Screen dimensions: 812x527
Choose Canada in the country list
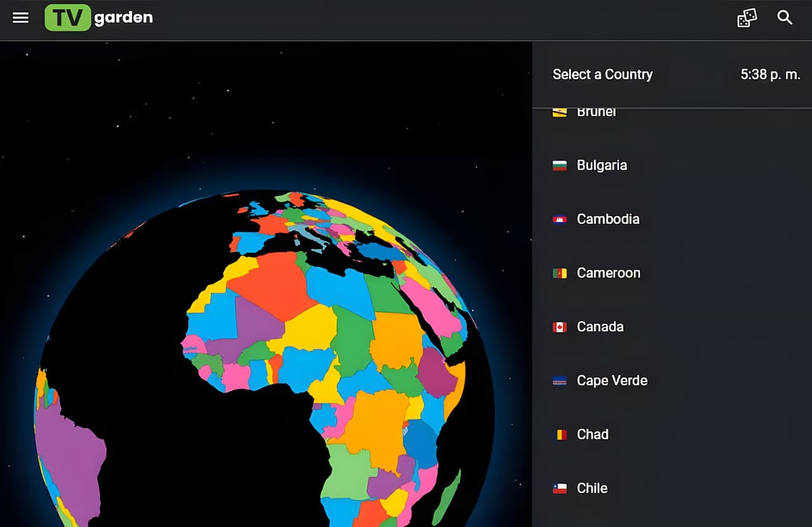tap(600, 326)
